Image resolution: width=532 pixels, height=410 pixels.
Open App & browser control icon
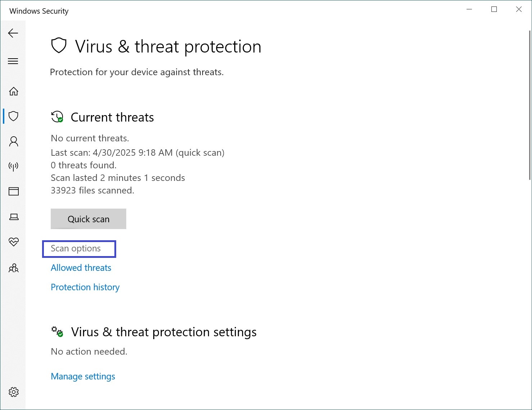click(14, 191)
